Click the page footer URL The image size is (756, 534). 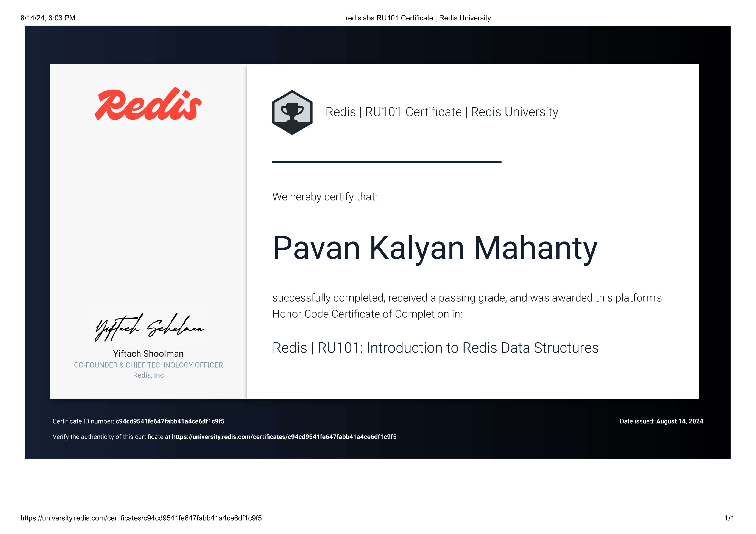tap(141, 518)
